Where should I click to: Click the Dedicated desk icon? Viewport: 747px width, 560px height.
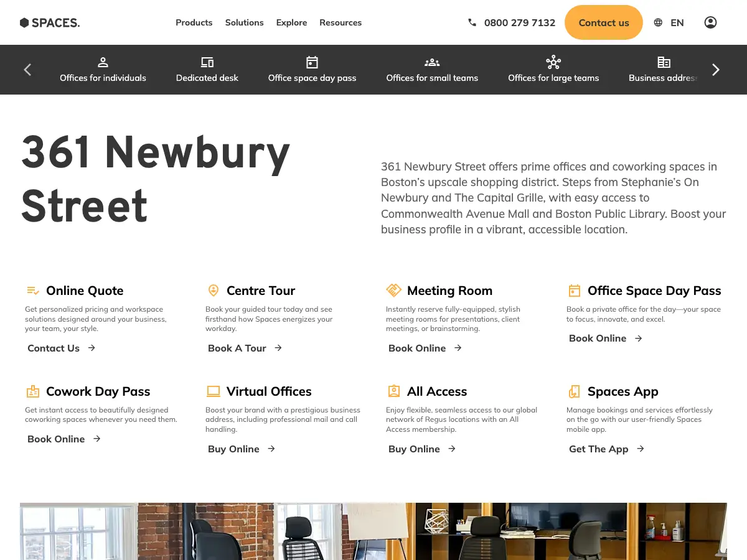click(x=207, y=62)
